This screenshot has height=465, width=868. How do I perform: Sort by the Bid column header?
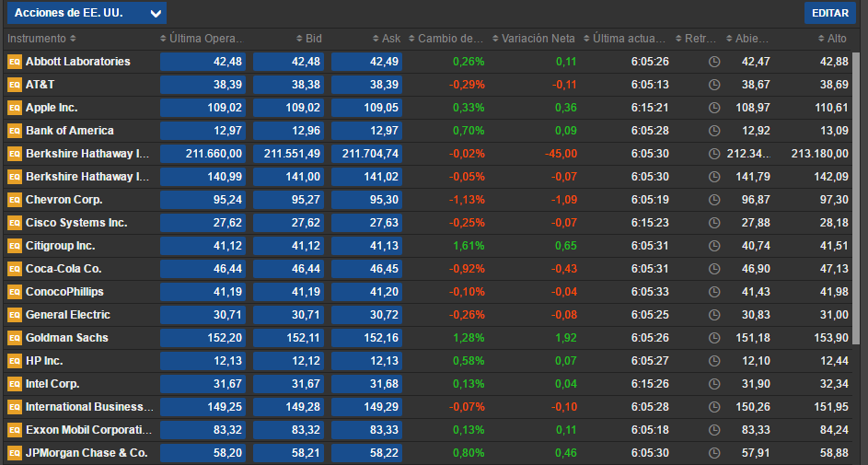point(309,39)
